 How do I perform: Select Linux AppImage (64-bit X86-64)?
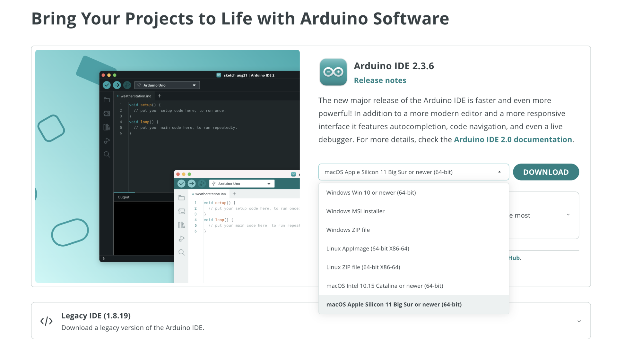tap(414, 249)
